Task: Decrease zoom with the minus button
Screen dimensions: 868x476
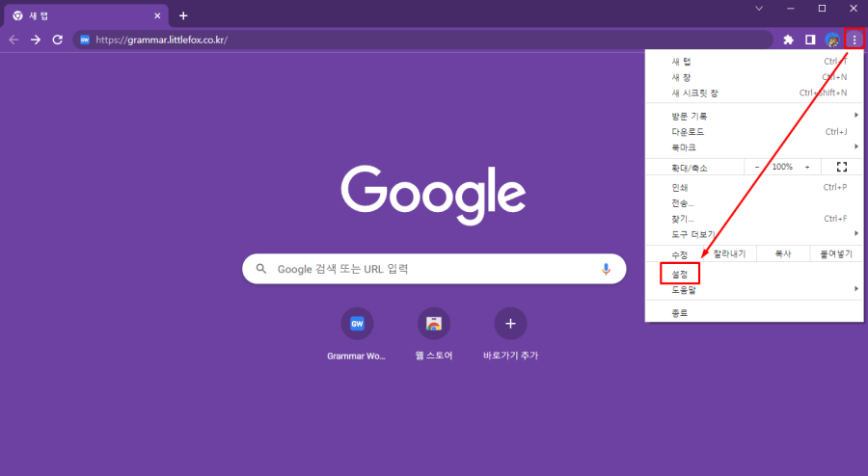Action: coord(757,167)
